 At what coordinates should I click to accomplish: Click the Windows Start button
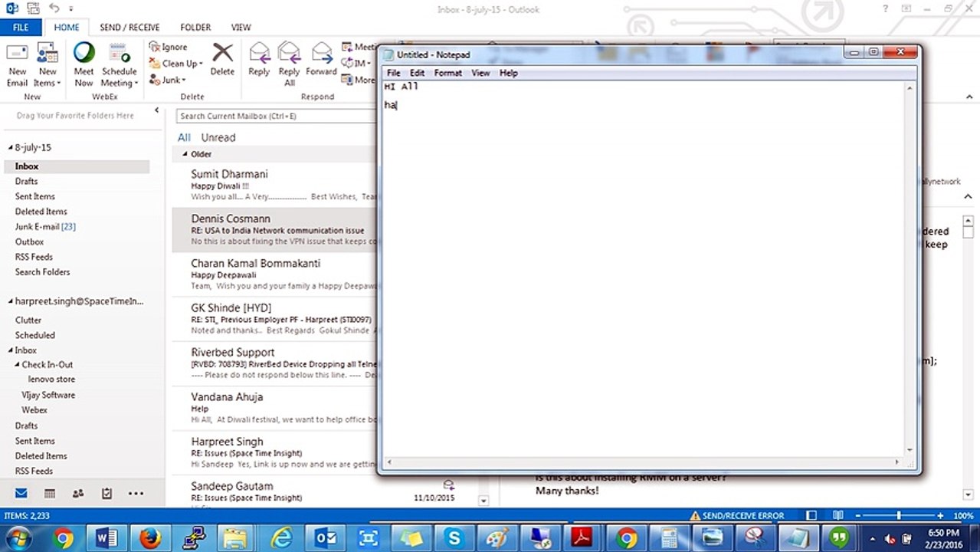coord(18,538)
